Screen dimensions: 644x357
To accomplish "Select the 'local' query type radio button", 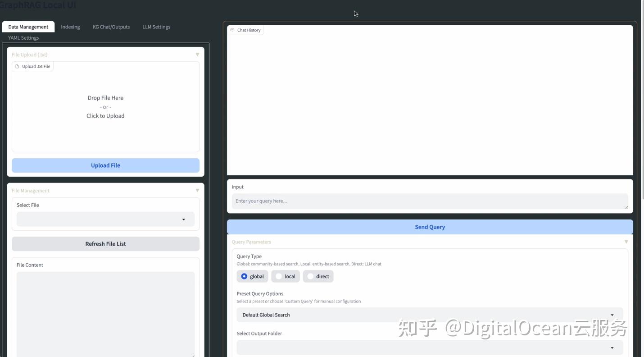I will [x=278, y=276].
